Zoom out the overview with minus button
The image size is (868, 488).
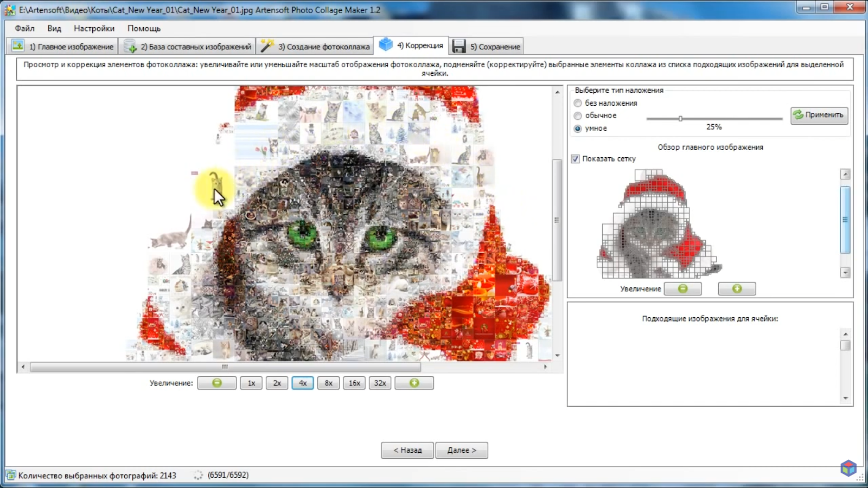click(682, 288)
